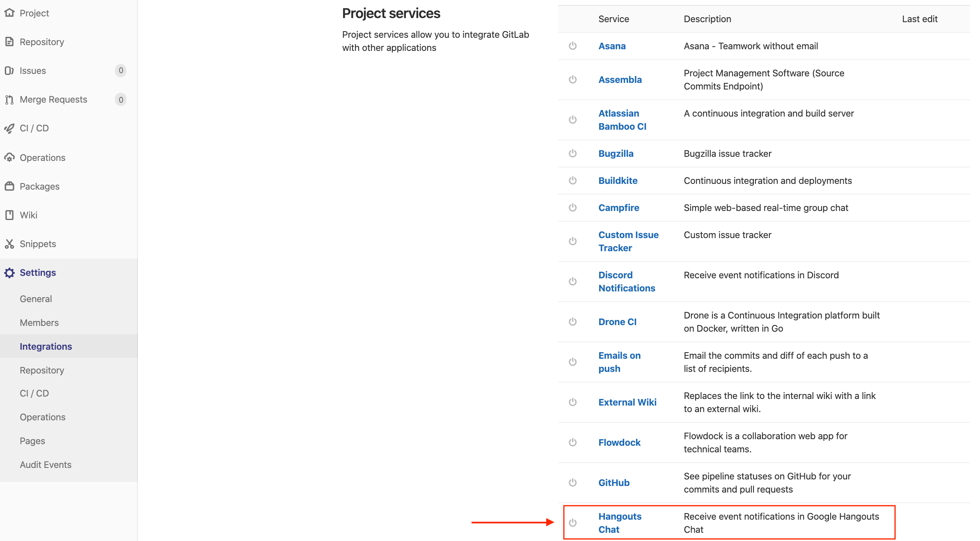The width and height of the screenshot is (980, 541).
Task: Open the Buildkite service page
Action: click(618, 180)
